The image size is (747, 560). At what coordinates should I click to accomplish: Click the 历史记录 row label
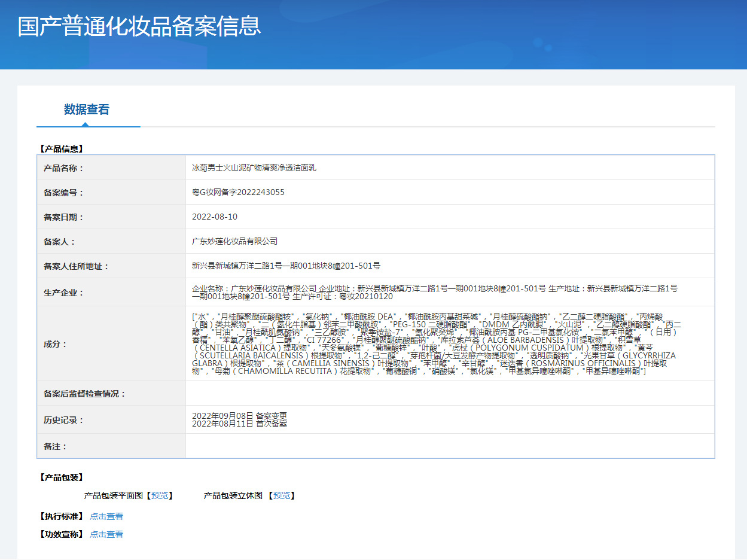tap(64, 420)
